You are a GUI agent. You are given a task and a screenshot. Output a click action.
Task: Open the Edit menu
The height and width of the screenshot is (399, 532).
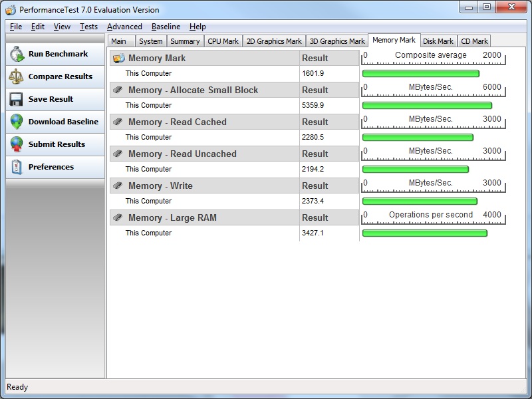tap(38, 27)
